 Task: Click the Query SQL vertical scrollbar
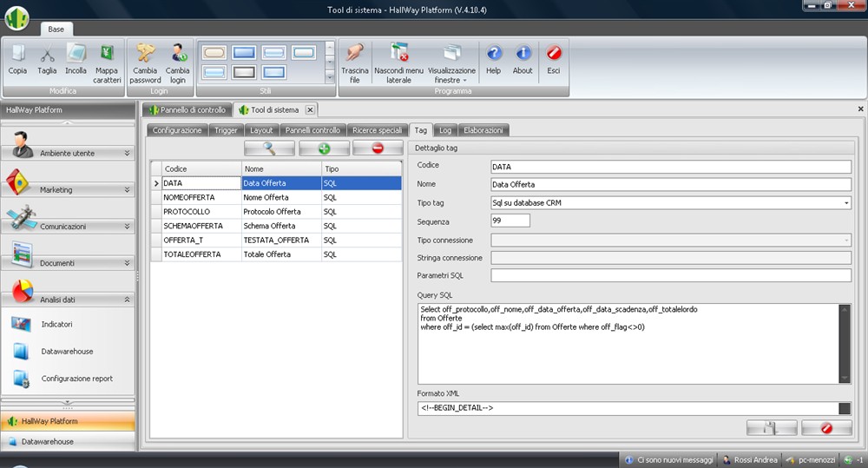[845, 343]
